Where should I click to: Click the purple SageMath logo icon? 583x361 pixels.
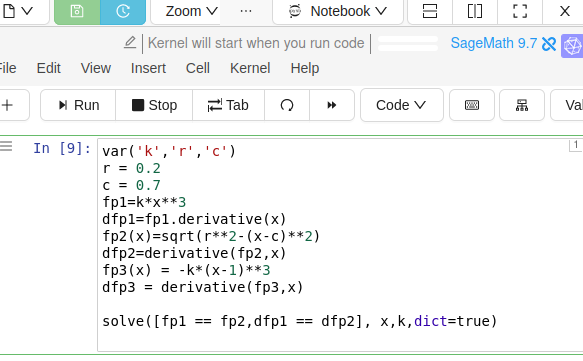(x=572, y=46)
